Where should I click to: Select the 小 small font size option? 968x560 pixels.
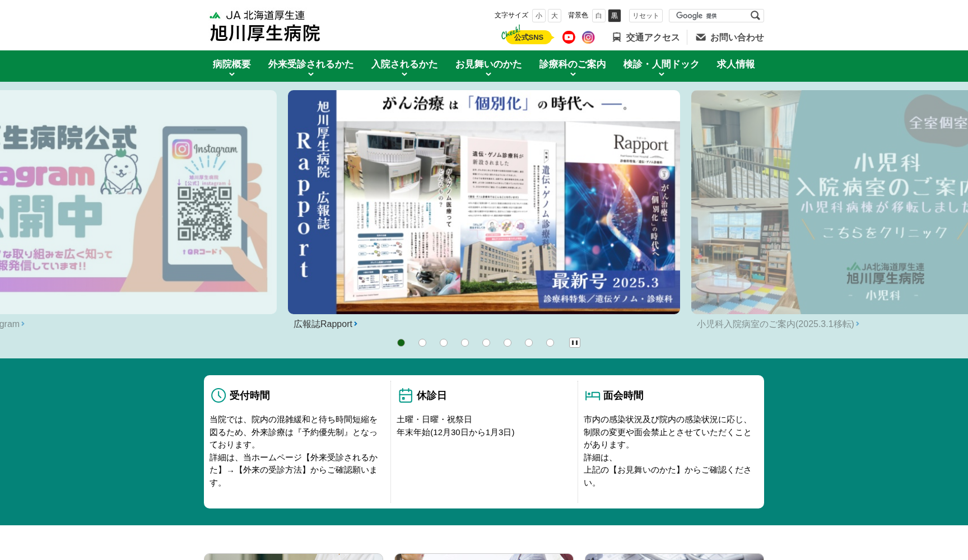click(538, 15)
